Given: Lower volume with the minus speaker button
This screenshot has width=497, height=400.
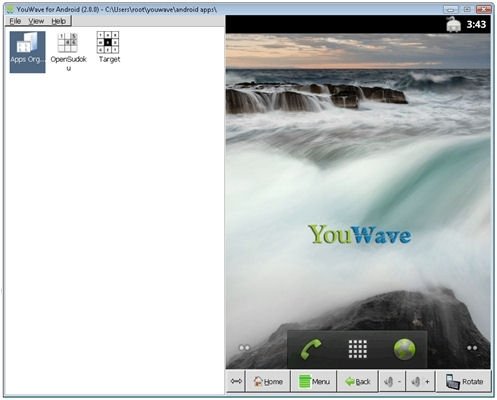Looking at the screenshot, I should (392, 381).
